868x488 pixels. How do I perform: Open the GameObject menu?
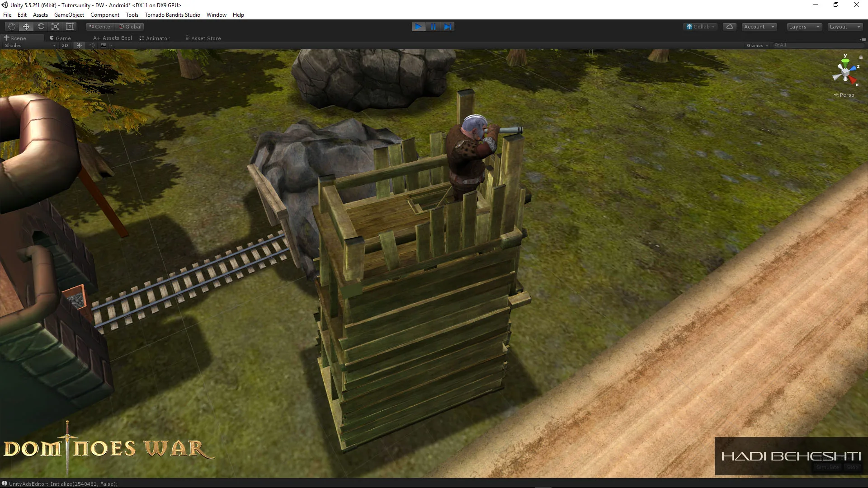(x=69, y=15)
